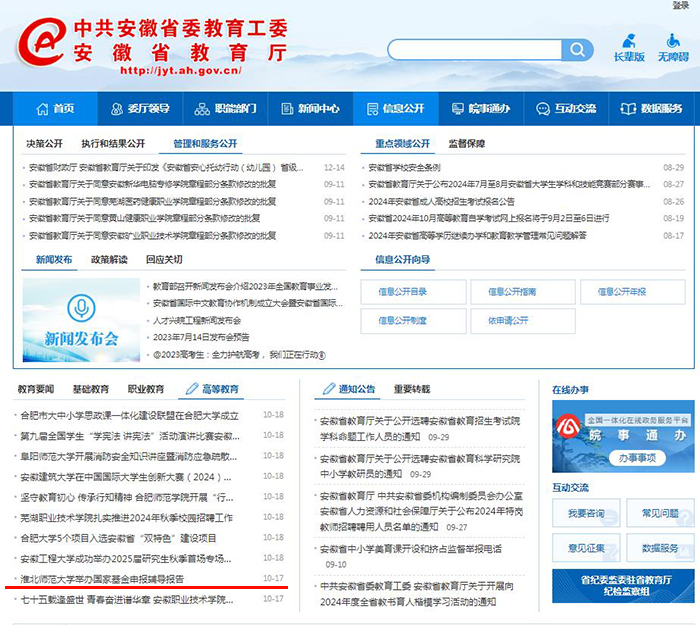The width and height of the screenshot is (700, 625).
Task: Switch to the 重要转载 tab
Action: pos(411,389)
